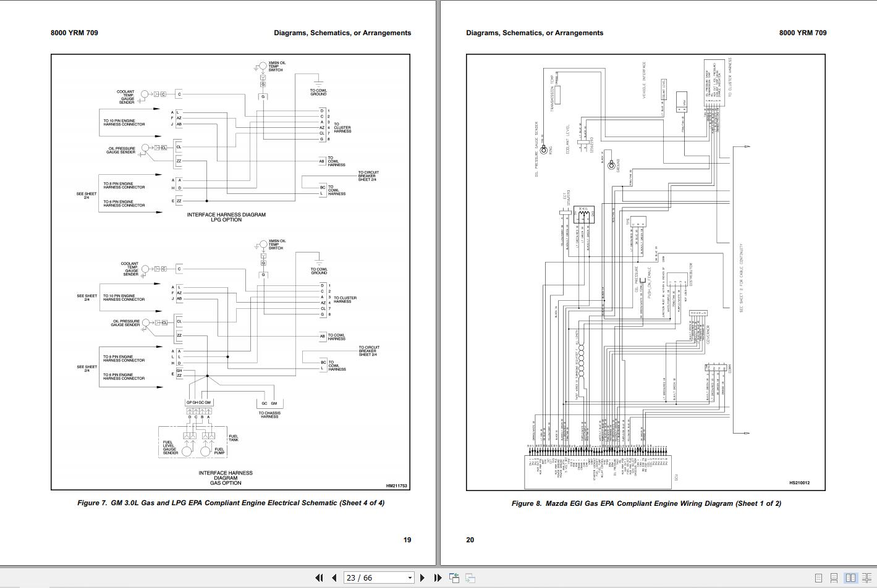The width and height of the screenshot is (877, 588).
Task: Click page number 19 at page bottom
Action: coord(407,540)
